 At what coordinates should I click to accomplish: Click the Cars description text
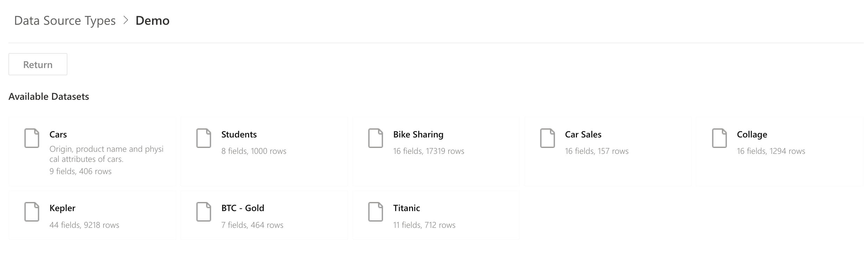106,154
